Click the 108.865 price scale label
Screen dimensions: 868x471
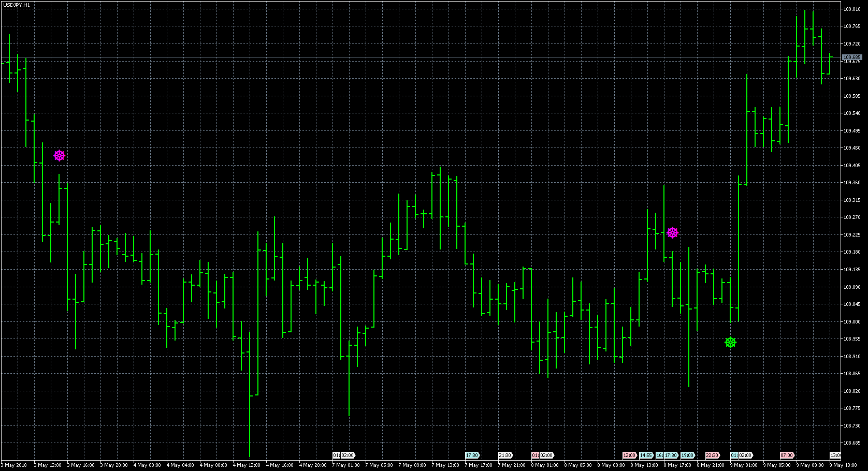[x=852, y=373]
